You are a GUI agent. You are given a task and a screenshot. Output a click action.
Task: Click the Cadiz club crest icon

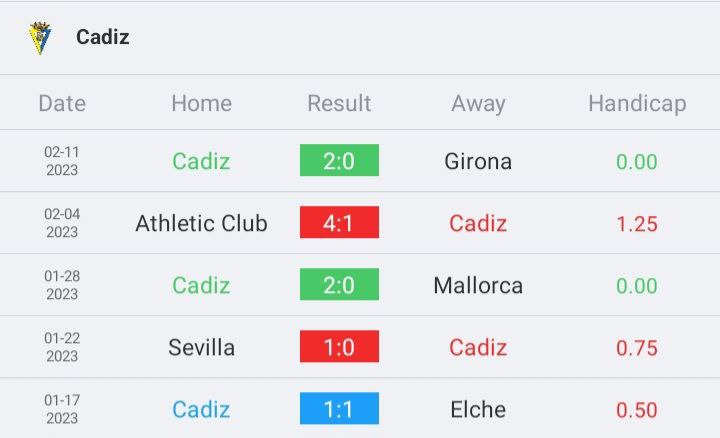coord(40,38)
